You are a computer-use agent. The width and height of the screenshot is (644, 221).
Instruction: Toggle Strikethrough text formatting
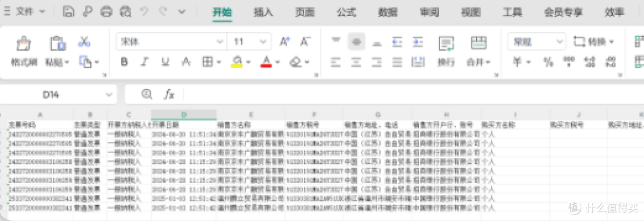(186, 62)
